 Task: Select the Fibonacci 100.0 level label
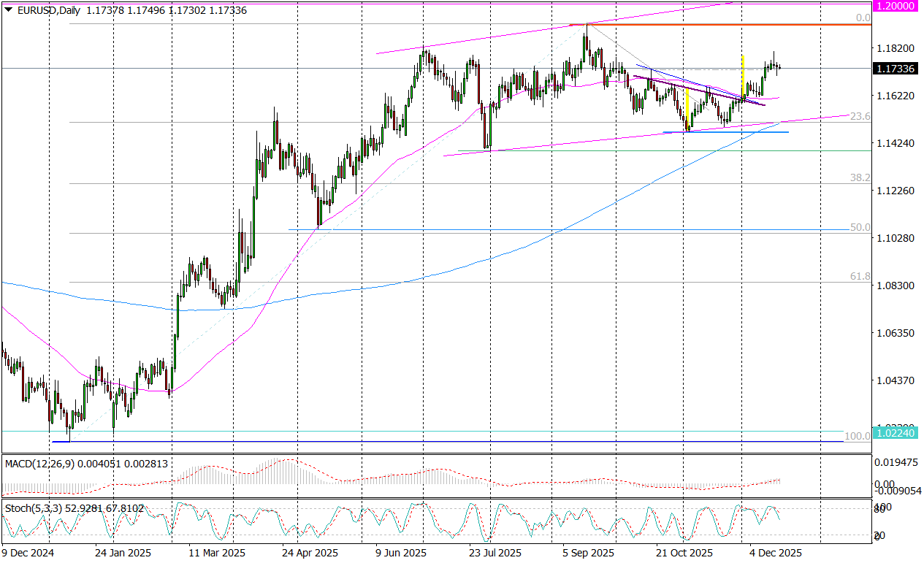point(858,436)
